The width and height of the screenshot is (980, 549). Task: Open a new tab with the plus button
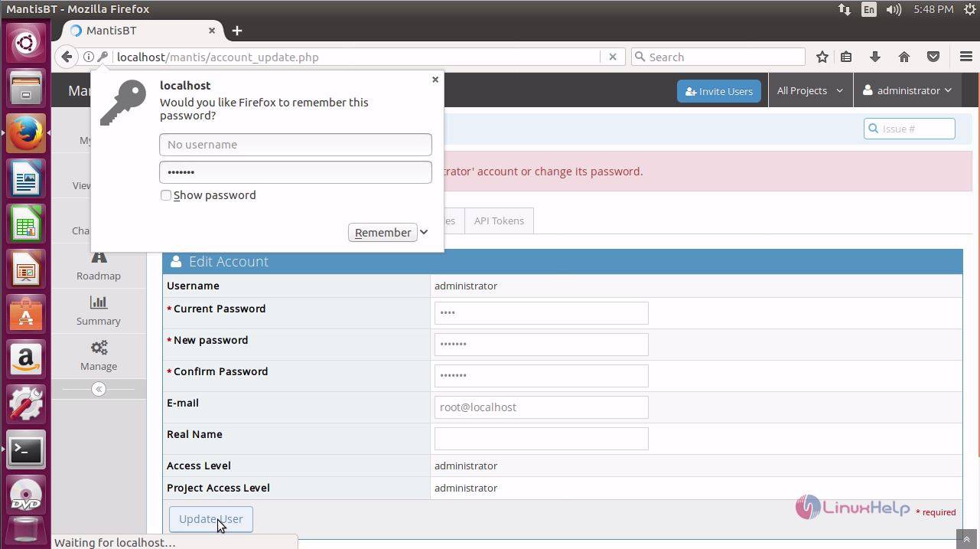(237, 31)
